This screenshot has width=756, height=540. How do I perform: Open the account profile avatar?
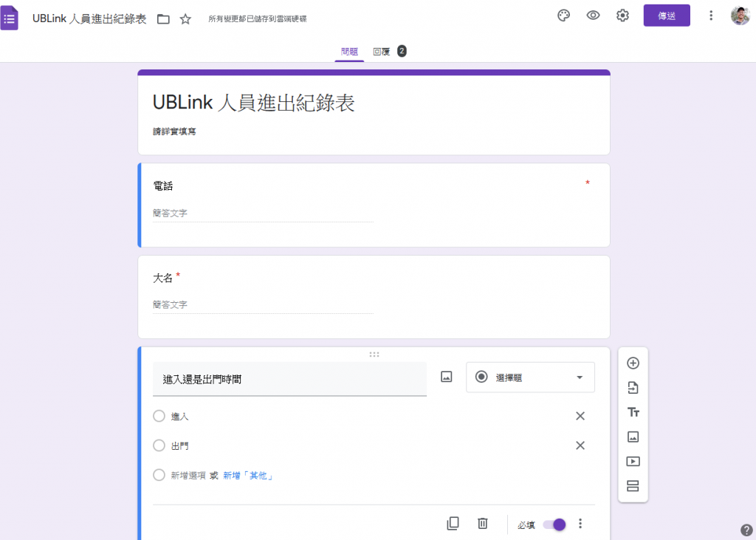[x=740, y=16]
